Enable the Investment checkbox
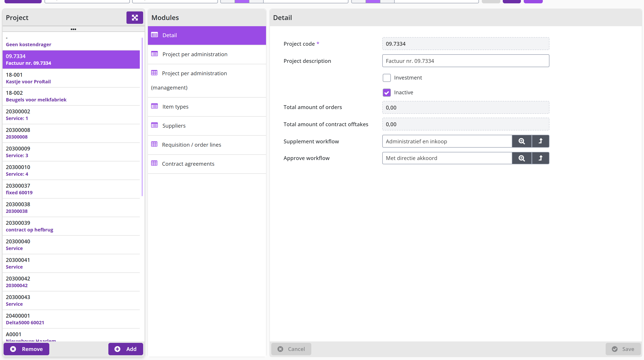The width and height of the screenshot is (644, 360). pos(387,78)
